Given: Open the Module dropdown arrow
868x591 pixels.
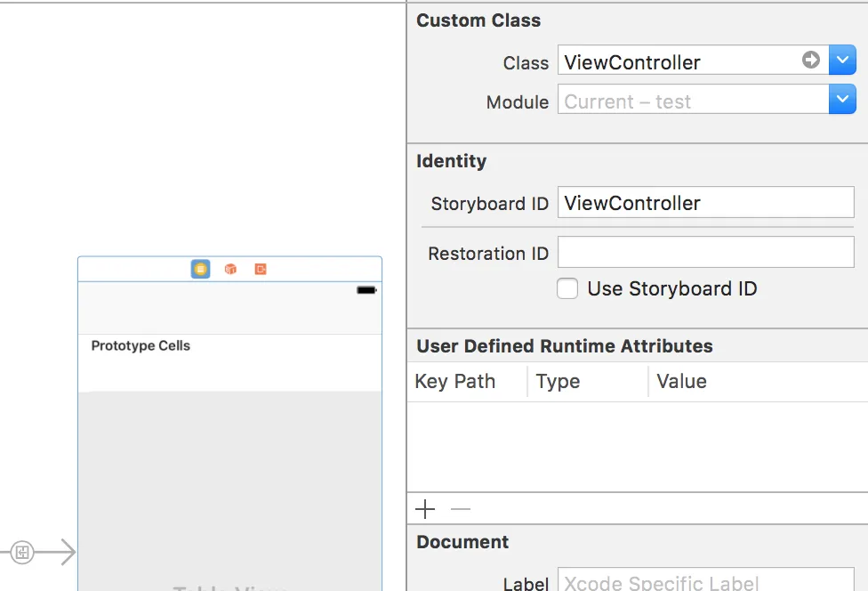Looking at the screenshot, I should 842,100.
